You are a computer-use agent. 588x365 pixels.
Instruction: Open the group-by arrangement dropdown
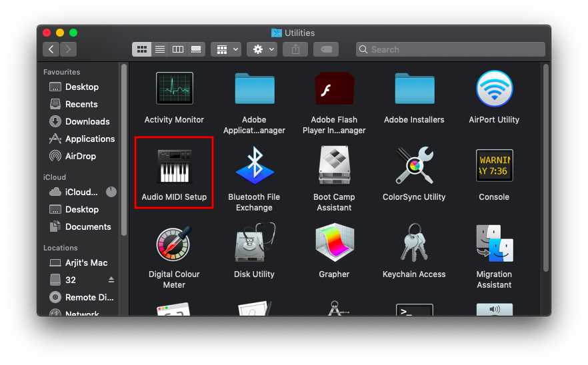pyautogui.click(x=226, y=49)
